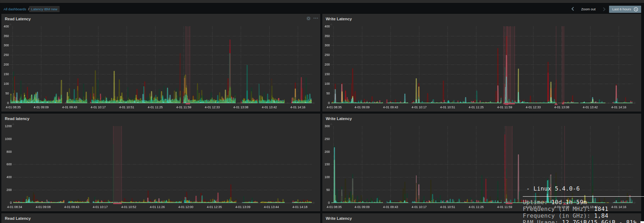
Task: Click the bottom-left Read Latency widget header
Action: tap(18, 218)
